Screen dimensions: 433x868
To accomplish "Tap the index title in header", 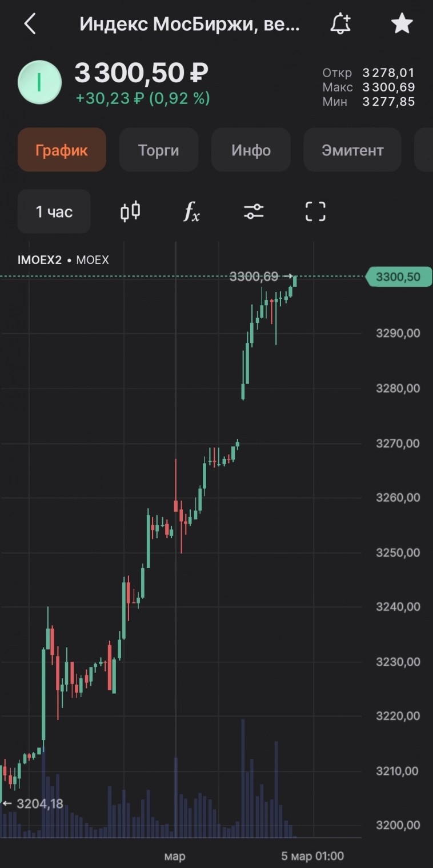I will click(189, 24).
